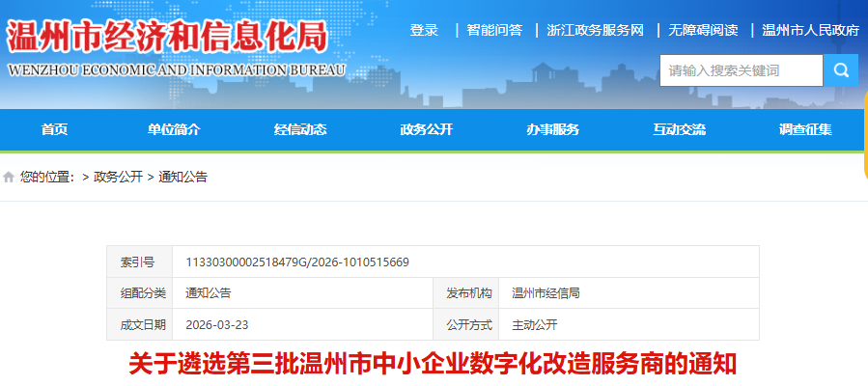Select the 首页 navigation tab
The height and width of the screenshot is (386, 868).
click(x=55, y=130)
